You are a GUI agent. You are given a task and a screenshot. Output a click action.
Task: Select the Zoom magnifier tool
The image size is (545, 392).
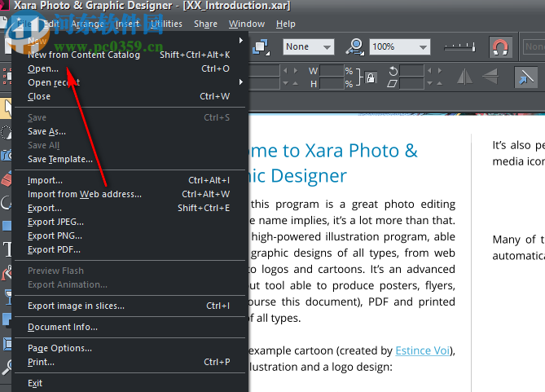coord(7,368)
